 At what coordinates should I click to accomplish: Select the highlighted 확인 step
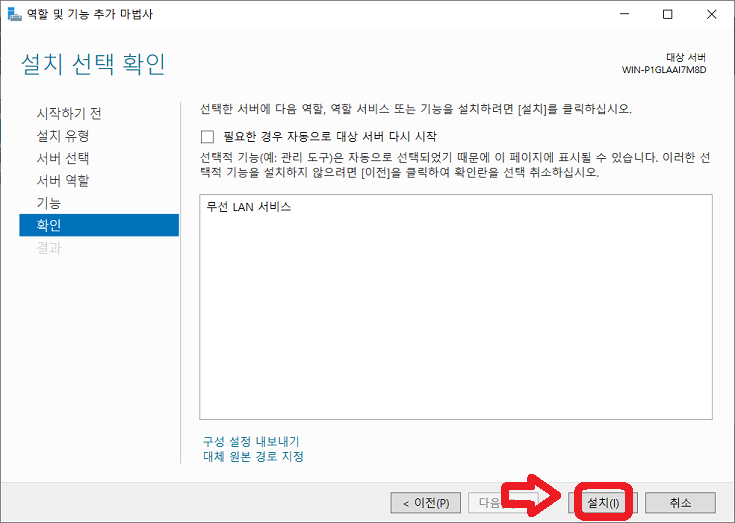click(99, 225)
